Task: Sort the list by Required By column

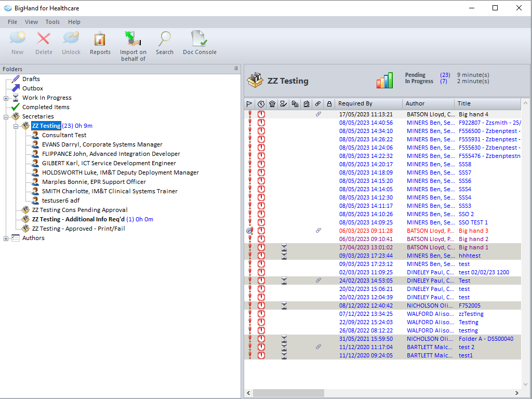Action: coord(369,104)
